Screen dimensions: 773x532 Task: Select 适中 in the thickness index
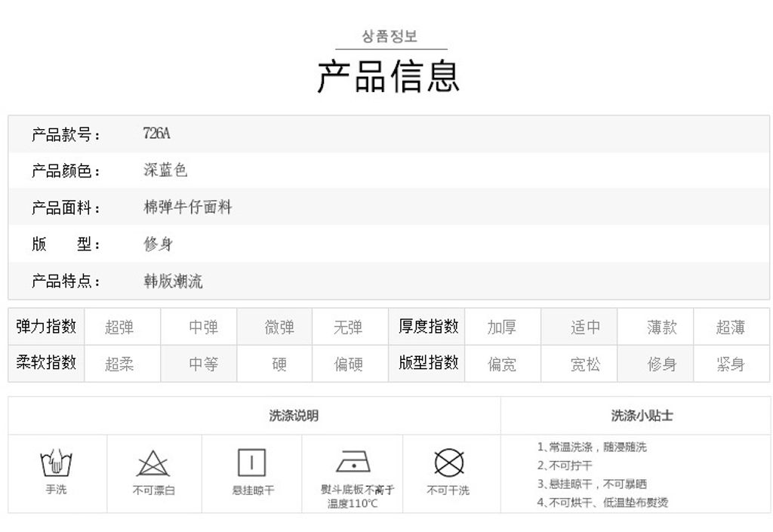click(x=585, y=328)
